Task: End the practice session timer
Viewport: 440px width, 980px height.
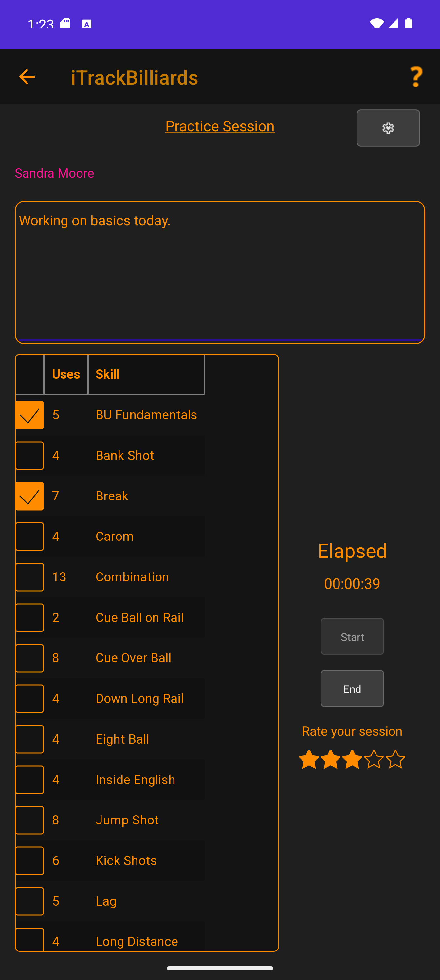Action: click(x=352, y=688)
